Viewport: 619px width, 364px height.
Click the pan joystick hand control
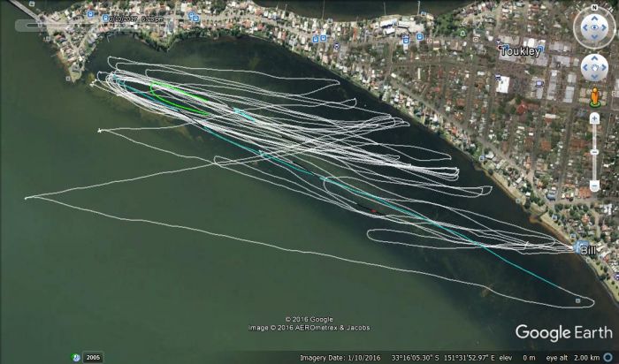point(592,68)
